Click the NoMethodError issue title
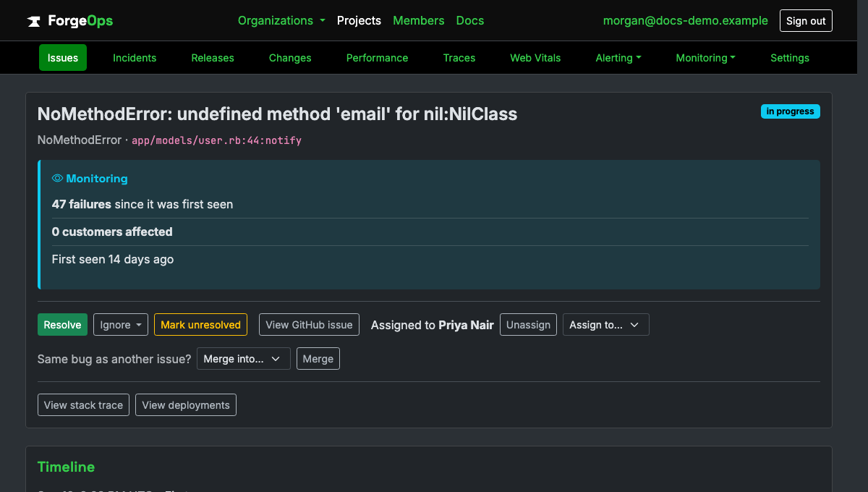Screen dimensions: 868x492 click(277, 114)
